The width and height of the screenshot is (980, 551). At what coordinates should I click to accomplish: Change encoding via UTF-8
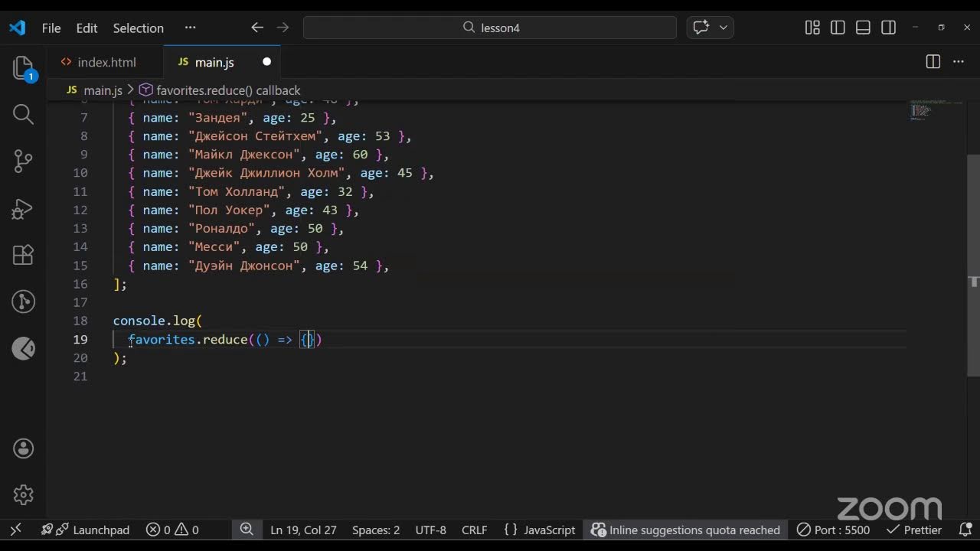click(x=430, y=530)
